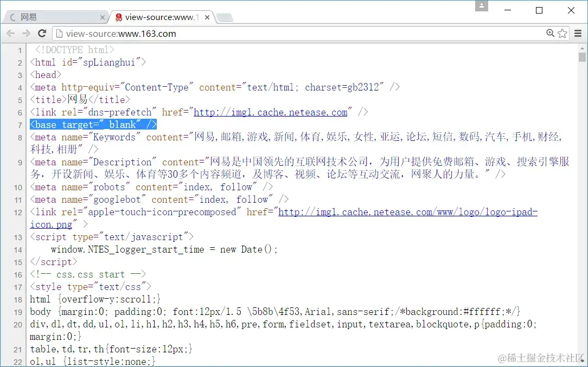Click the <!-- css.css start --> comment

click(x=88, y=274)
